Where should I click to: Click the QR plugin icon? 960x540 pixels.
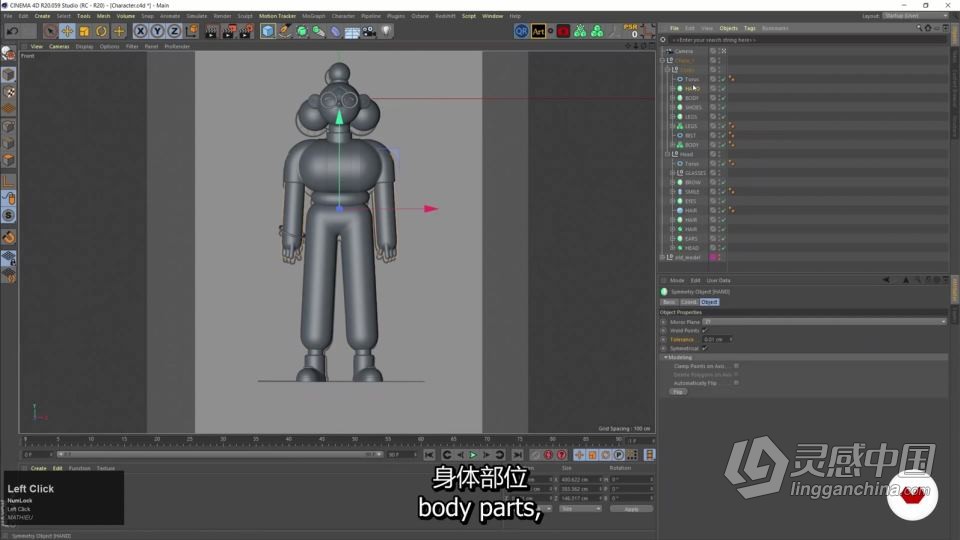pos(521,31)
